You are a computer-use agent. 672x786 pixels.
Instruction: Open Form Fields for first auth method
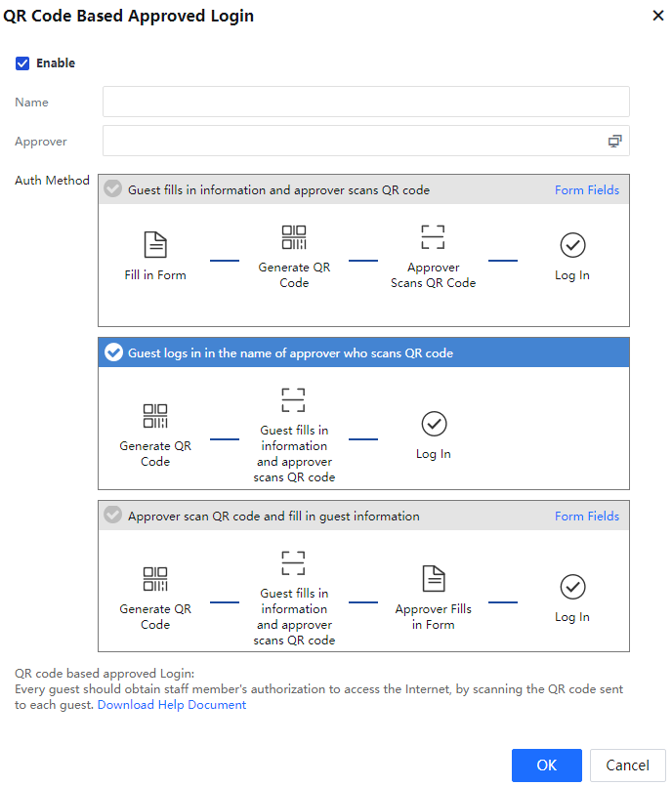[x=586, y=190]
